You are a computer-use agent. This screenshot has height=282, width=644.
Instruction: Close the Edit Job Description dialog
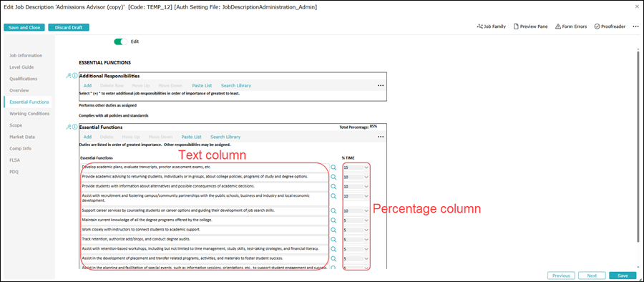(x=636, y=7)
